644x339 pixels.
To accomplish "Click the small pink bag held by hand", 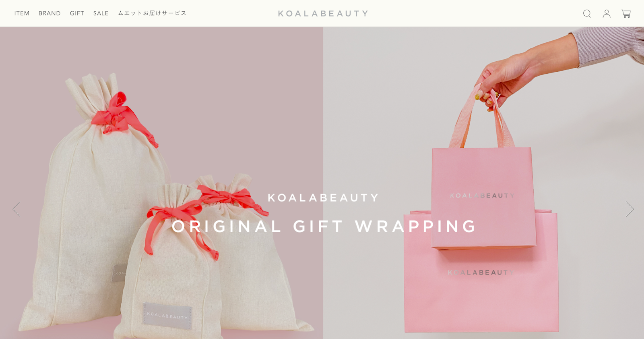I will pos(483,198).
